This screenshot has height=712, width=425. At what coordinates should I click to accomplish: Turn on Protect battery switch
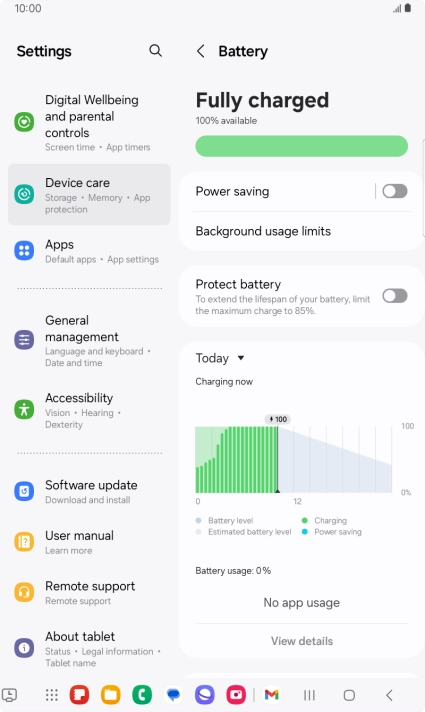coord(395,296)
